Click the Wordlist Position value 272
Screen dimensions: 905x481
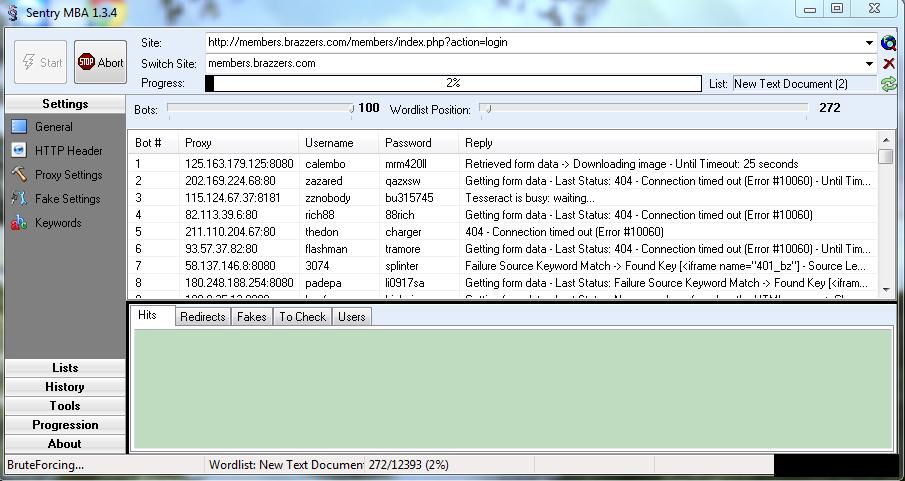[x=830, y=108]
